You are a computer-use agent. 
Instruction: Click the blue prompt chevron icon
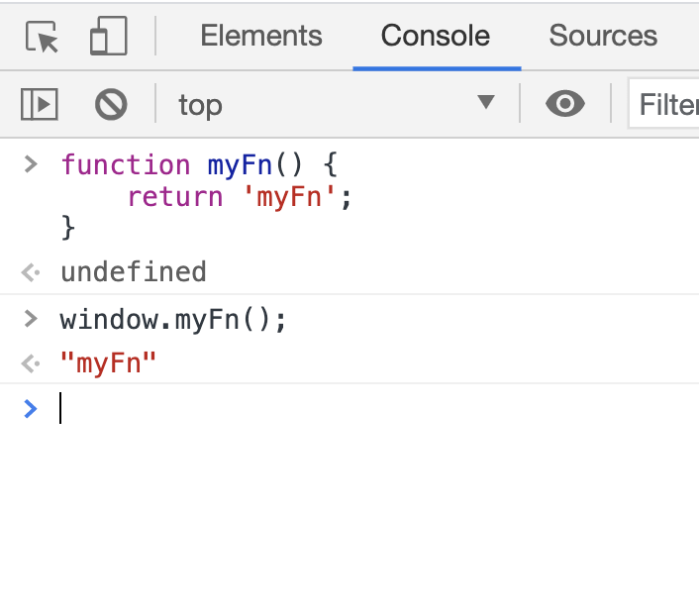click(x=31, y=409)
